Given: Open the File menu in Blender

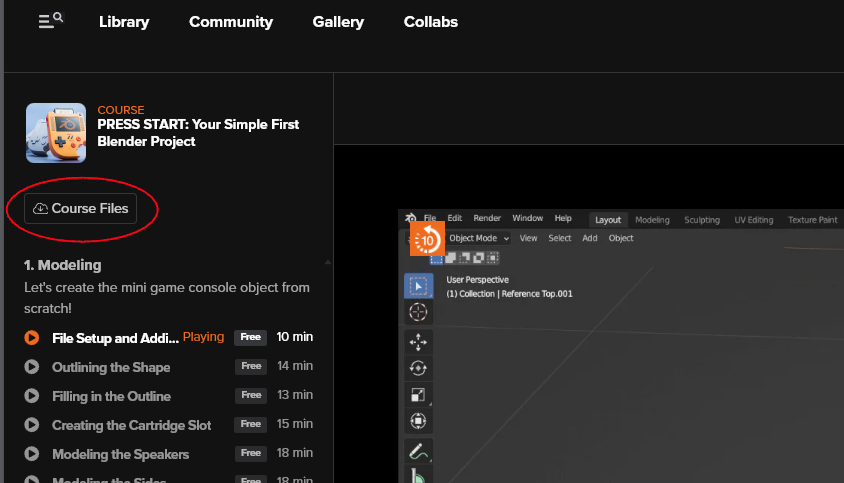Looking at the screenshot, I should click(x=430, y=218).
